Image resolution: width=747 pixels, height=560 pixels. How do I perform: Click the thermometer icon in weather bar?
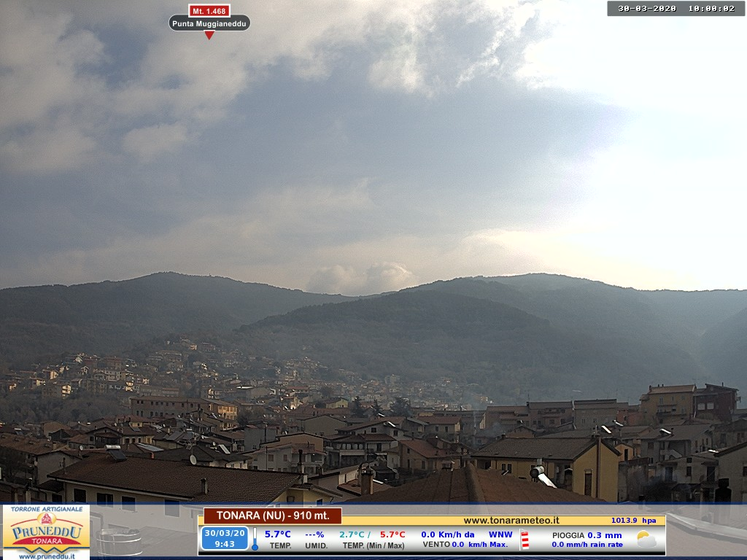255,539
